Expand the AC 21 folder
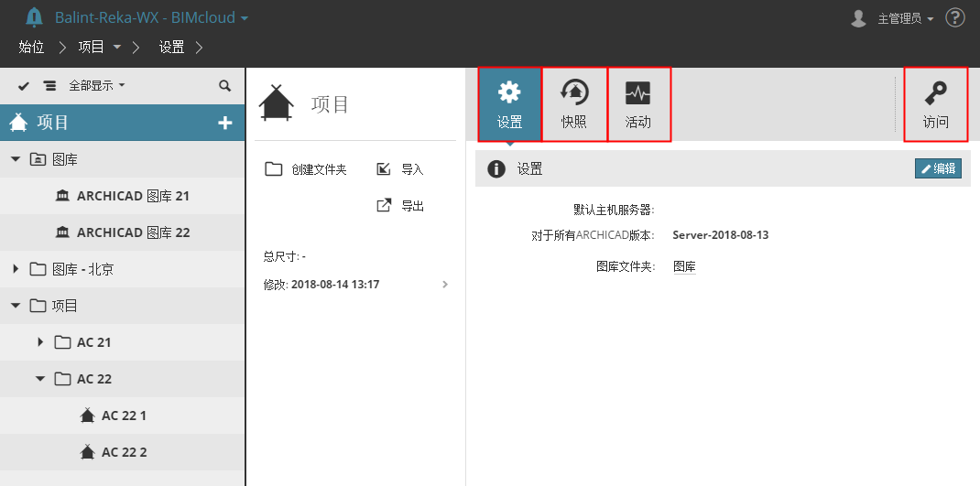The width and height of the screenshot is (980, 486). [40, 341]
